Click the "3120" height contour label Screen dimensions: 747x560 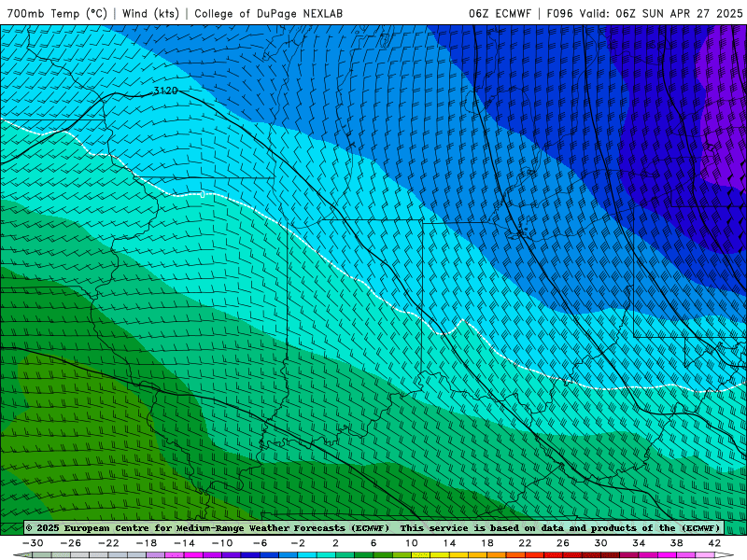click(165, 91)
